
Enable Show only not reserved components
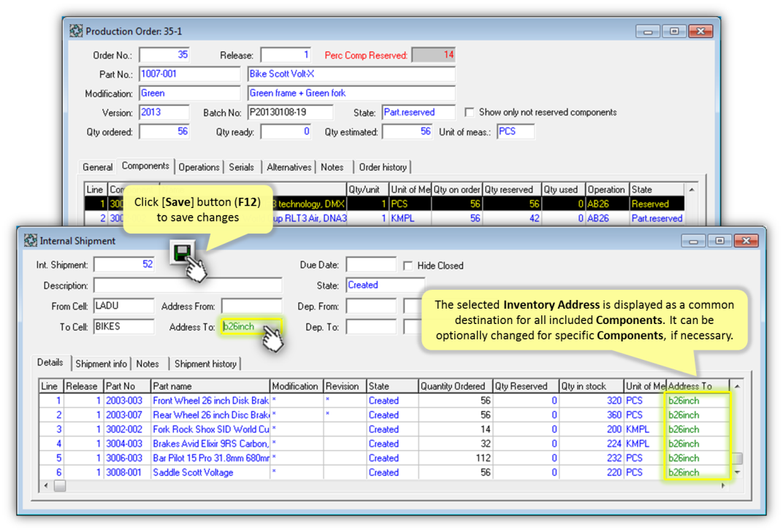[x=470, y=112]
